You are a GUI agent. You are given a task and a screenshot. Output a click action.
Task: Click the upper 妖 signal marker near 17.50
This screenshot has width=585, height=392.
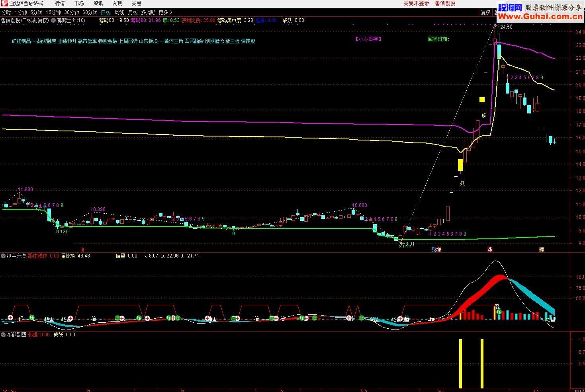484,115
